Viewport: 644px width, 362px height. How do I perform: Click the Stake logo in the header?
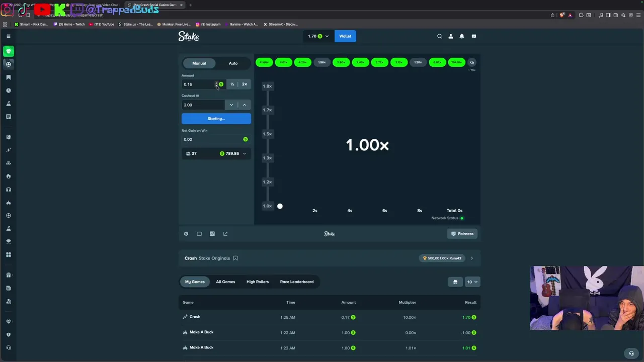189,36
